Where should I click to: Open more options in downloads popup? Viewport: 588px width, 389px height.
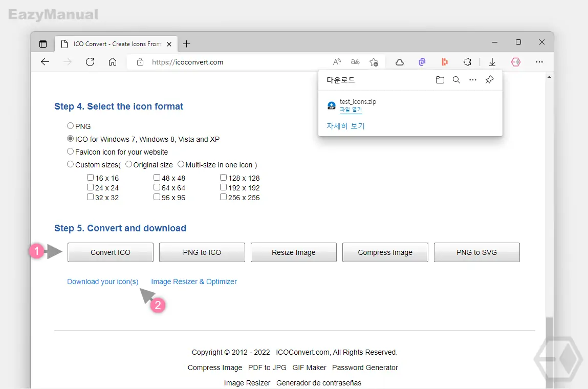473,80
